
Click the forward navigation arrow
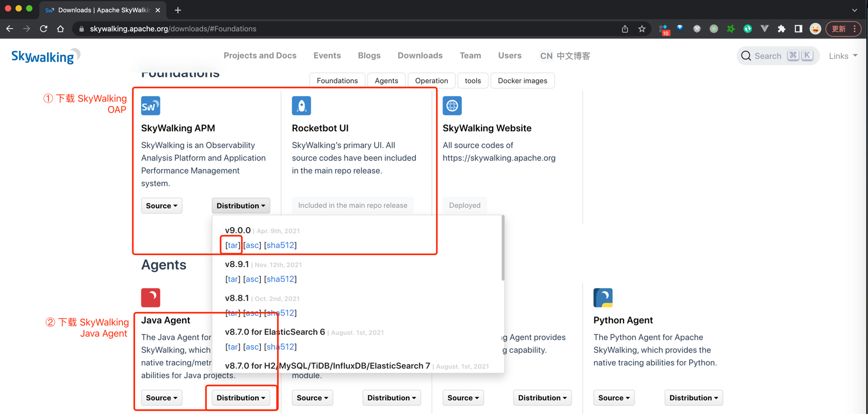(x=26, y=29)
